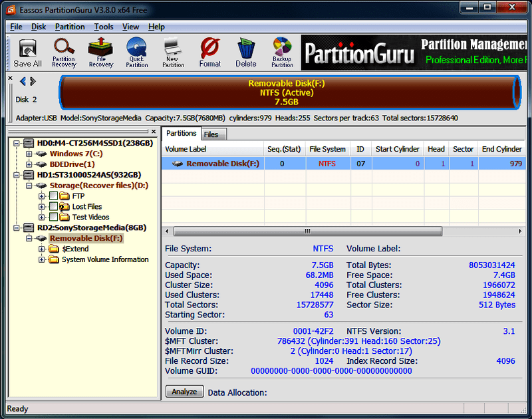Check the FTP folder checkbox
This screenshot has height=419, width=532.
(x=53, y=196)
